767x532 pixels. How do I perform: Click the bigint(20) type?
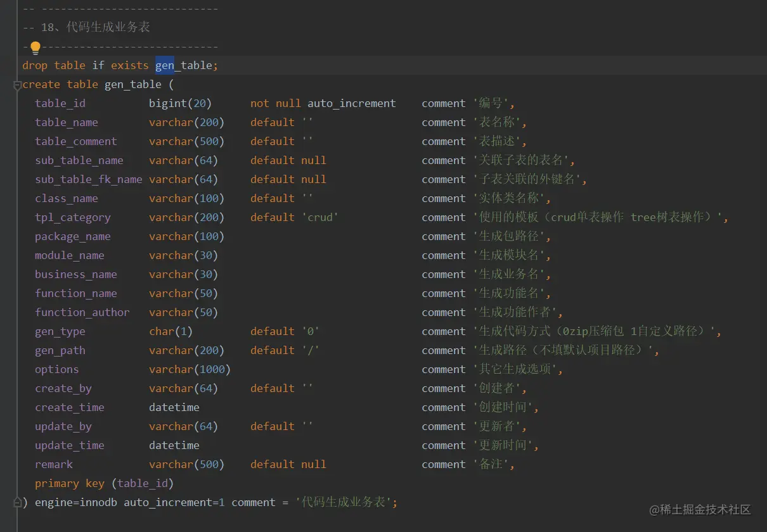coord(181,103)
